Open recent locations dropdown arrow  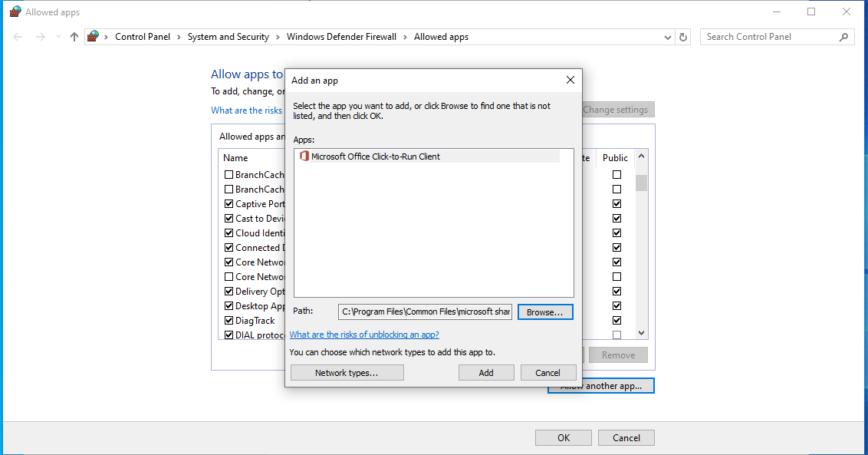coord(58,37)
